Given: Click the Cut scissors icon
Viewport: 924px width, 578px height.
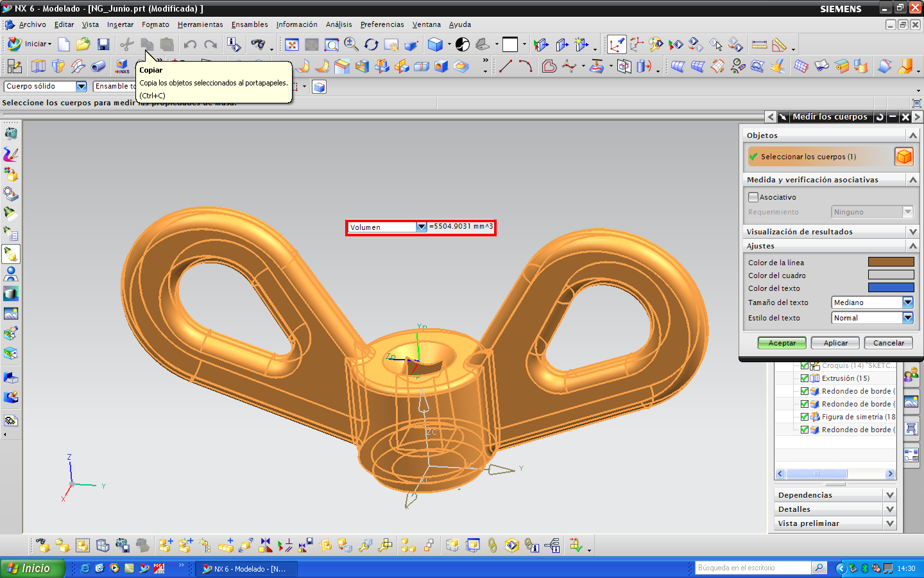Looking at the screenshot, I should tap(127, 44).
